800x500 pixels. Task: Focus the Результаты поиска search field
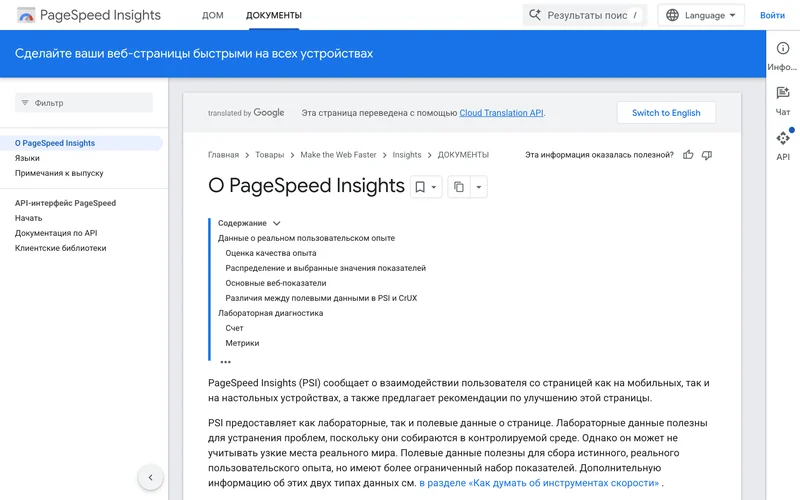point(585,15)
